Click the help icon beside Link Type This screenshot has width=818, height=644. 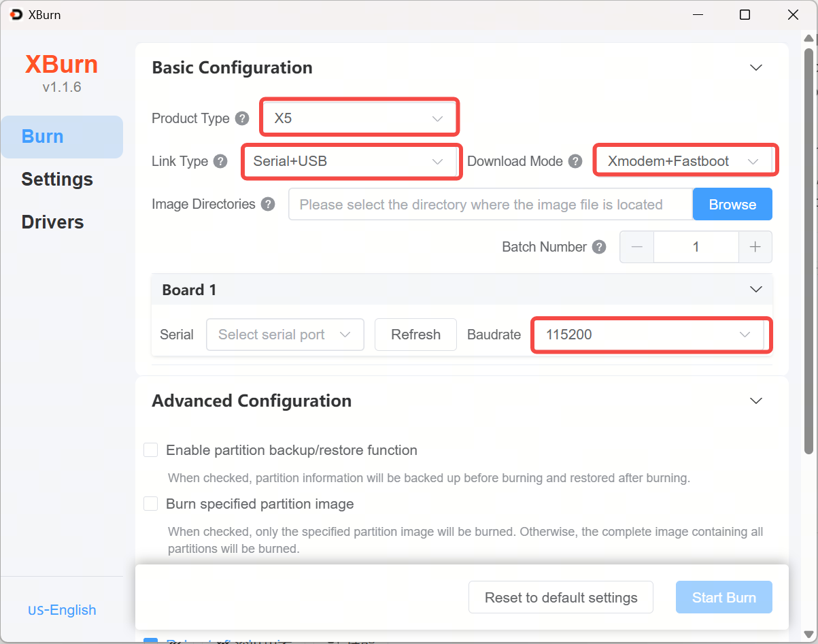coord(220,161)
